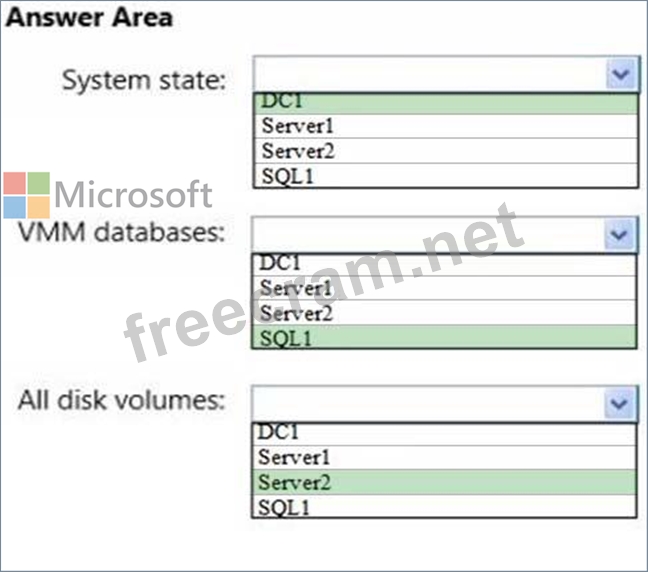Choose Server1 under All disk volumes
The height and width of the screenshot is (572, 648).
pyautogui.click(x=444, y=457)
